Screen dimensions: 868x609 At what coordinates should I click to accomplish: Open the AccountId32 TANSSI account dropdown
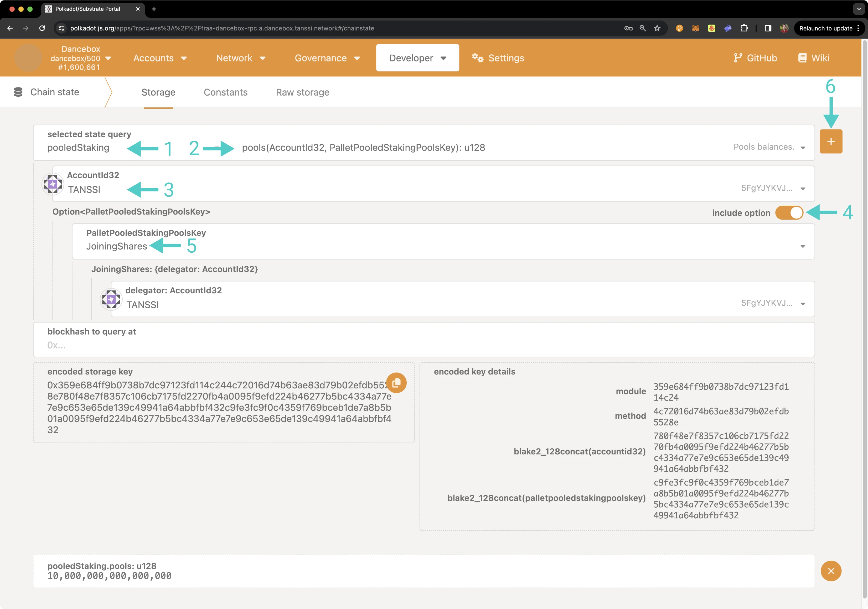click(433, 184)
